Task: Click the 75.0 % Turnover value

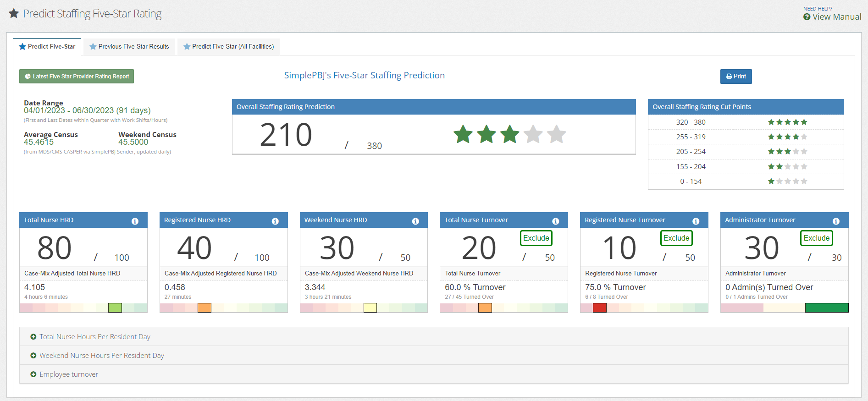Action: coord(615,287)
